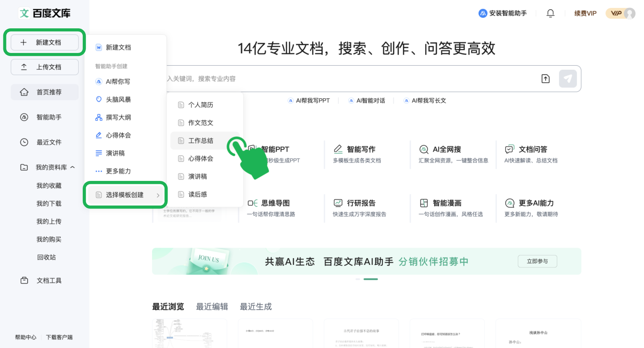The image size is (644, 348).
Task: Open 文档工具 in the sidebar
Action: click(45, 280)
